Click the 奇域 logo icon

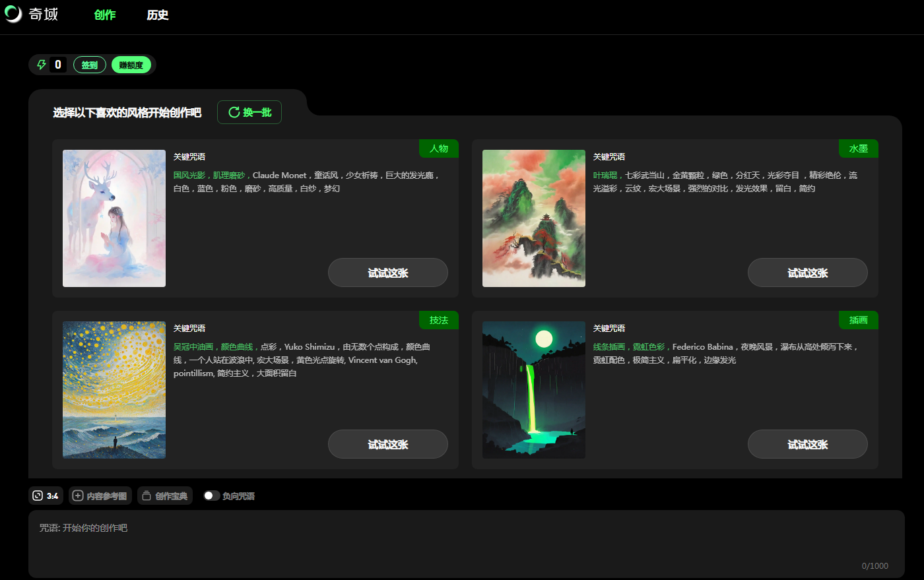point(13,14)
